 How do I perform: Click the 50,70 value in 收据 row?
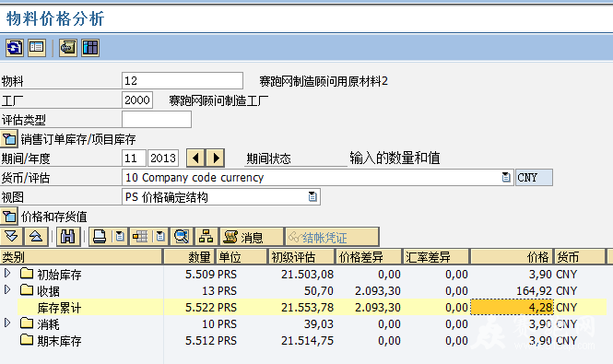tap(319, 291)
